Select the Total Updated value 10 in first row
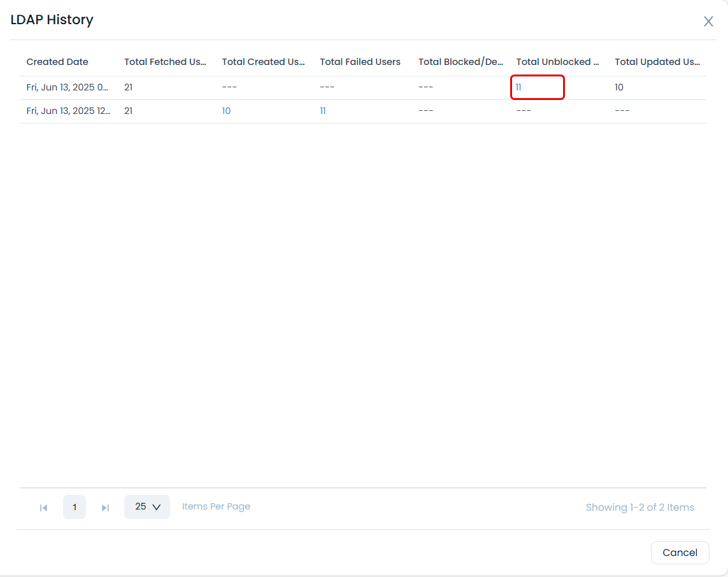The width and height of the screenshot is (728, 577). point(618,87)
